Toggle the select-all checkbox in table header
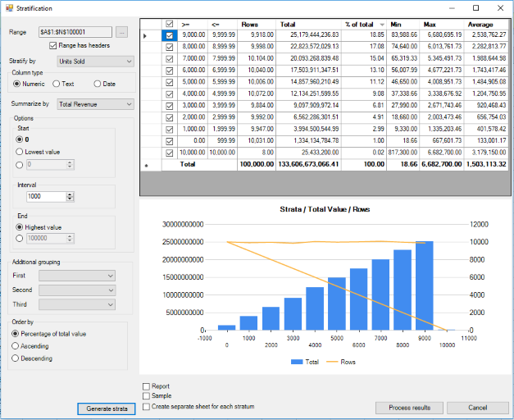Screen dimensions: 514x420 (170, 24)
